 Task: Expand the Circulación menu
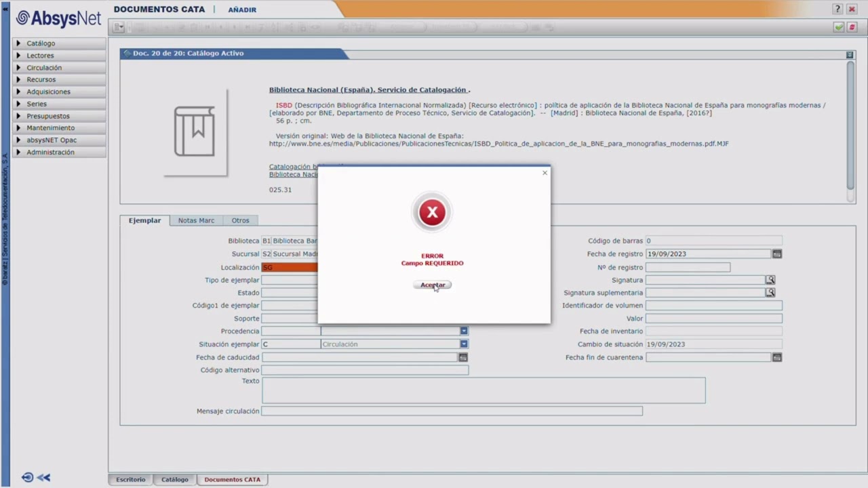pyautogui.click(x=60, y=68)
